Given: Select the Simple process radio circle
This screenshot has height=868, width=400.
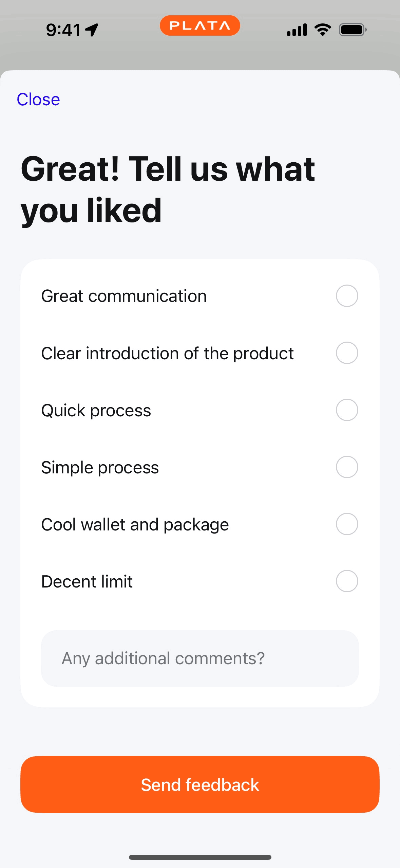Looking at the screenshot, I should (x=347, y=467).
